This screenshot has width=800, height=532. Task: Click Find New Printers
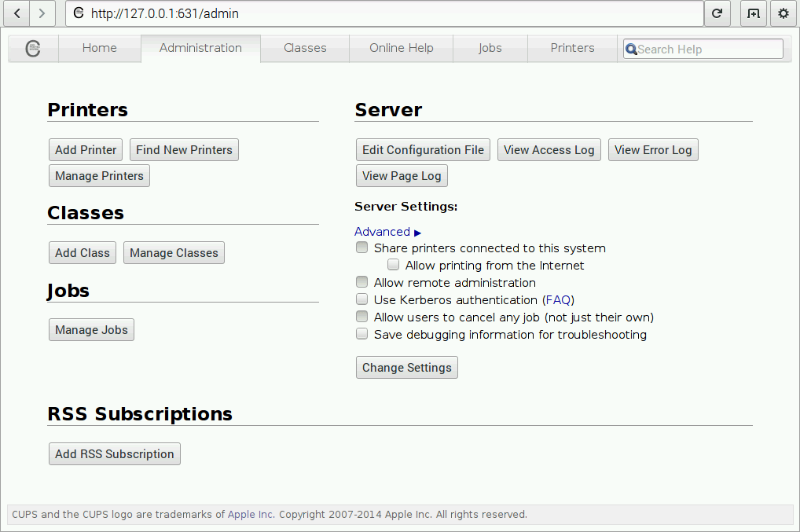[184, 150]
